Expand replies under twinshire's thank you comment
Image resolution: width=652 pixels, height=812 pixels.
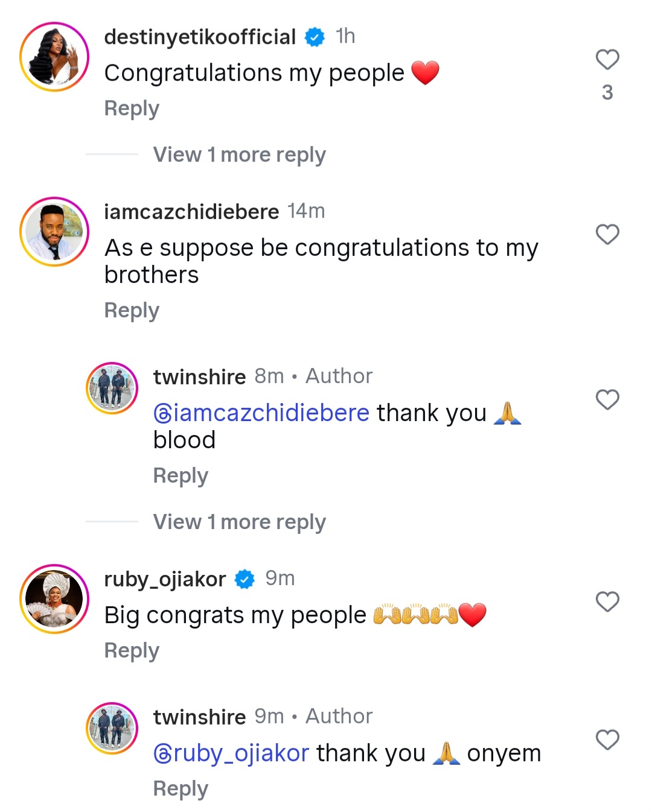pos(239,521)
